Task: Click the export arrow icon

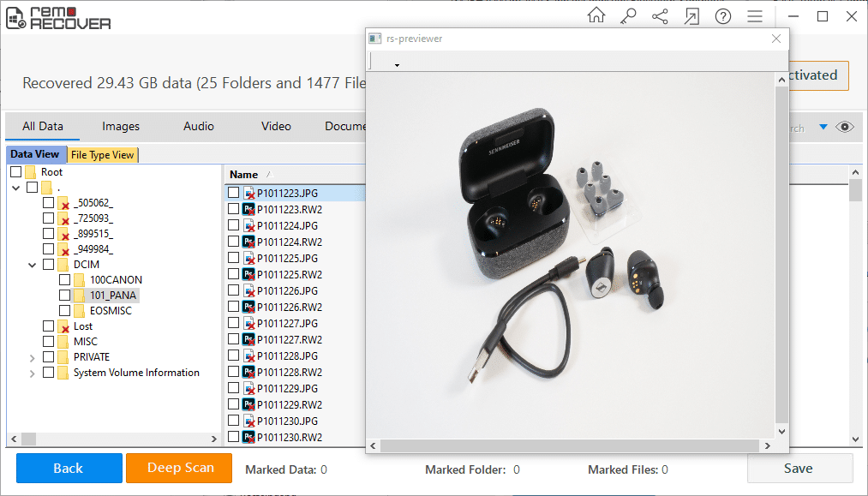Action: (x=691, y=16)
